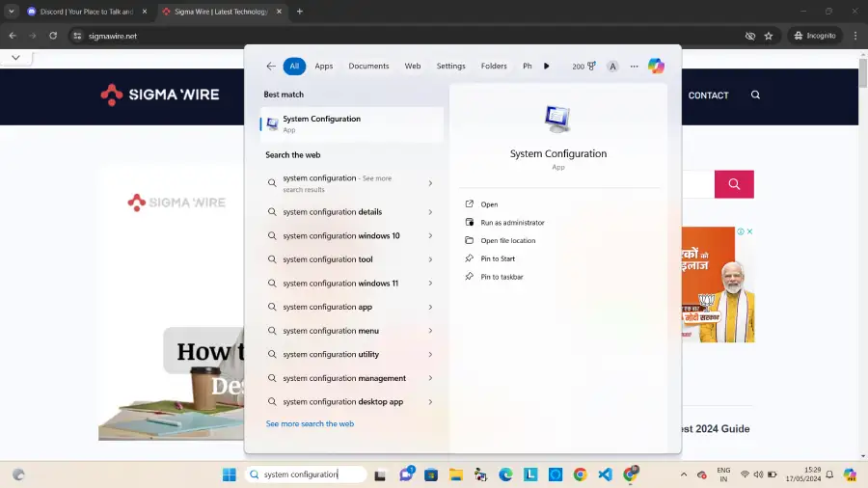The width and height of the screenshot is (868, 488).
Task: Open the 200 rewards points icon
Action: click(584, 66)
